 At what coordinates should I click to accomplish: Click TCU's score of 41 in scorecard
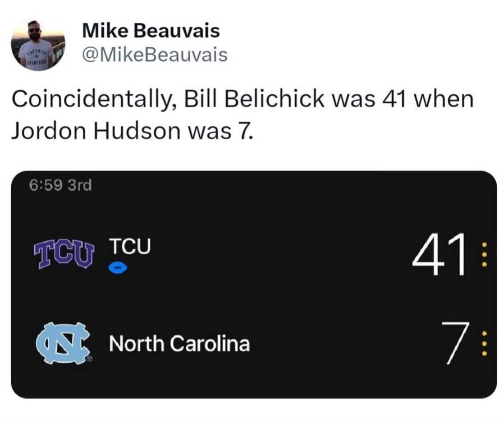(x=439, y=256)
